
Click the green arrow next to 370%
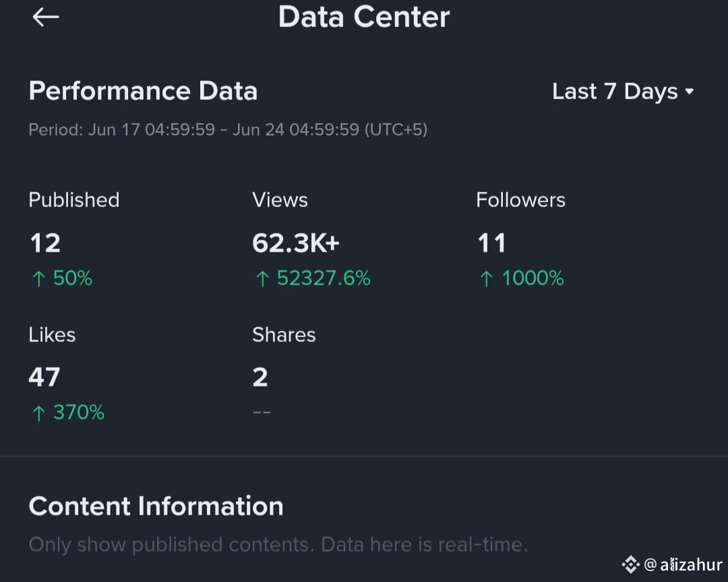38,413
